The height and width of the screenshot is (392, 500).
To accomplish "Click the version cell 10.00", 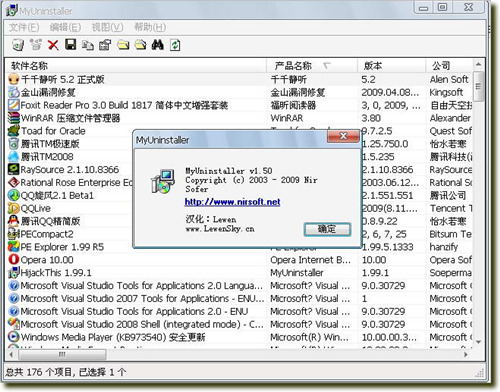I will click(x=374, y=260).
